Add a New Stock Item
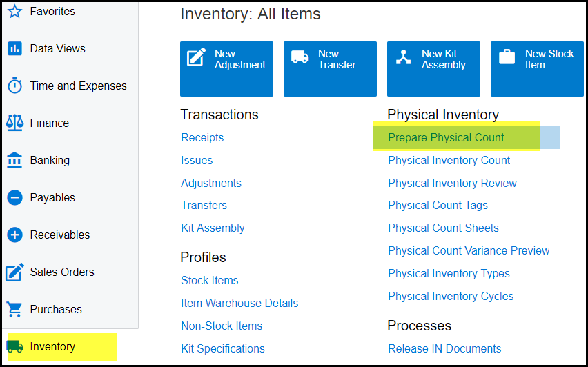Screen dimensions: 588x367 pyautogui.click(x=537, y=68)
